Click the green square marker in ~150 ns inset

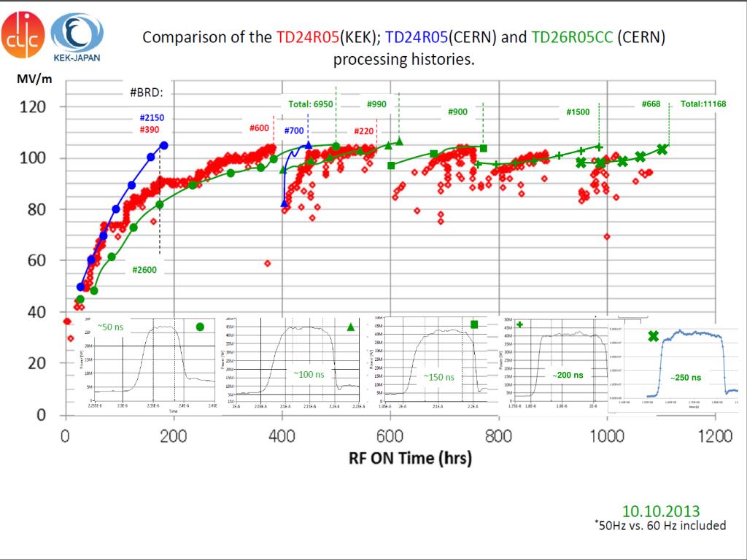pyautogui.click(x=474, y=324)
